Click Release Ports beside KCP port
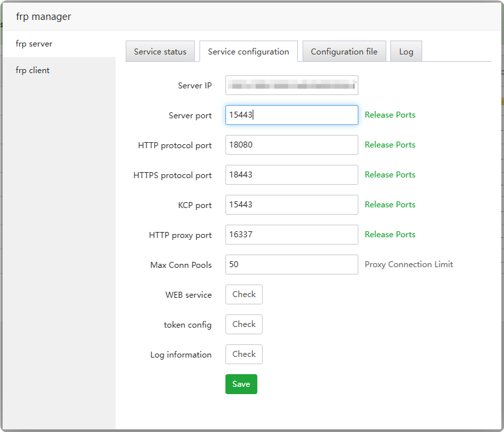The image size is (504, 432). pyautogui.click(x=390, y=205)
